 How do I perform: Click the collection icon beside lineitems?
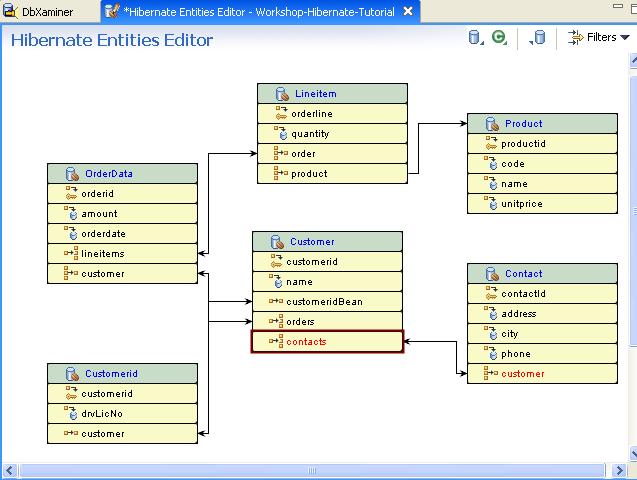pos(71,253)
